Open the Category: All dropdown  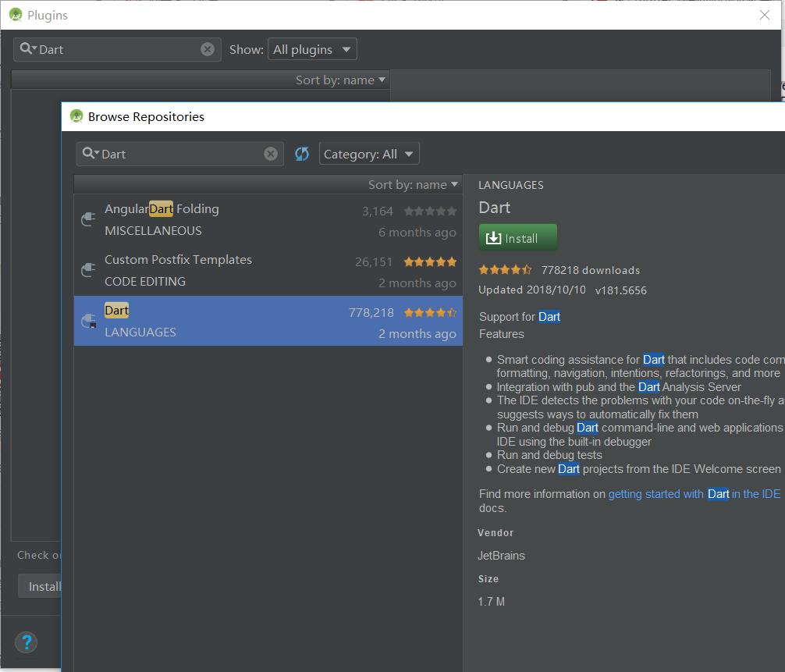click(369, 154)
